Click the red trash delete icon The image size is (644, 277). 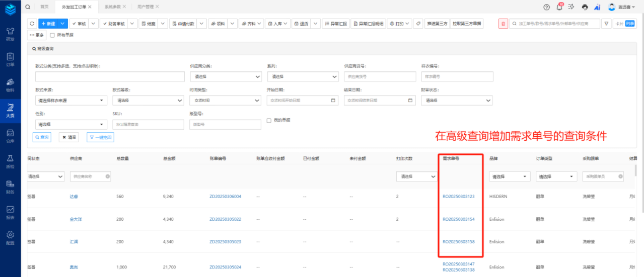coord(503,24)
